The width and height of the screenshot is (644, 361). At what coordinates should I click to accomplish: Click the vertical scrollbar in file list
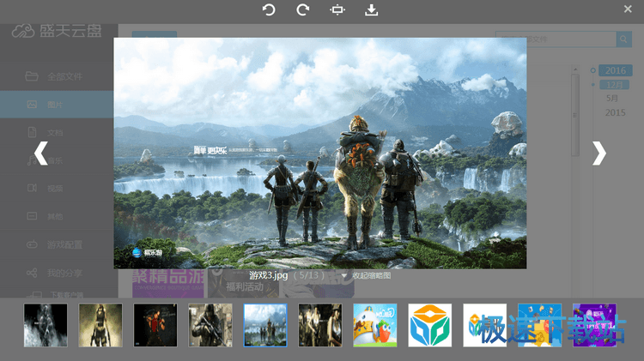pyautogui.click(x=575, y=115)
